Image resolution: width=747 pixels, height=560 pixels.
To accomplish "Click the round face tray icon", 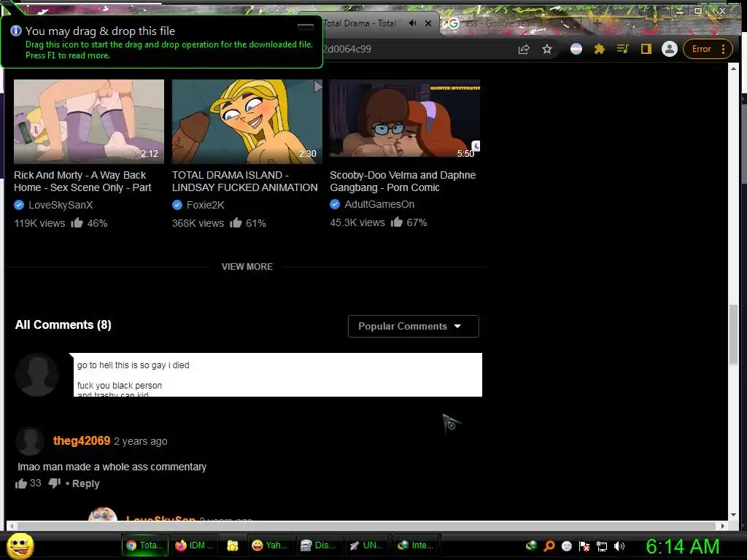I will [566, 546].
